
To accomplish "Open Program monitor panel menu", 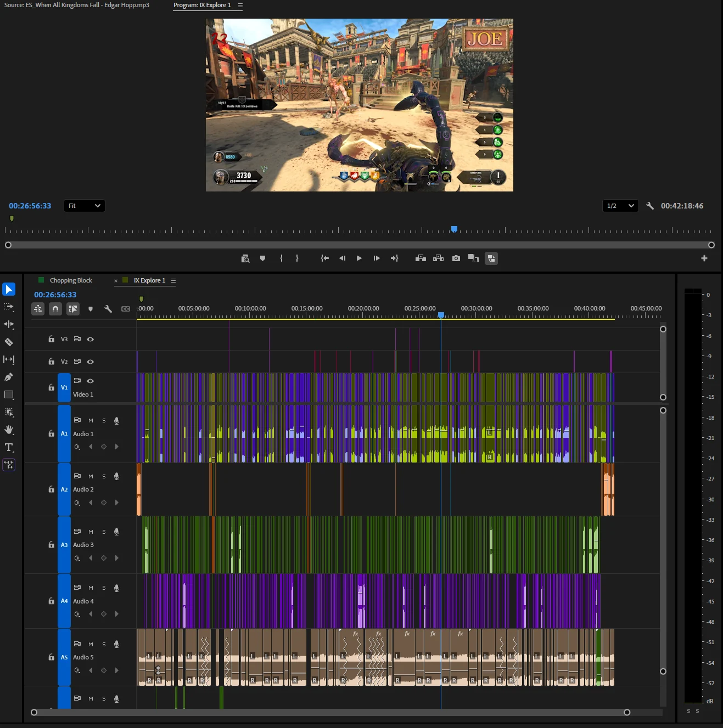I will coord(240,5).
